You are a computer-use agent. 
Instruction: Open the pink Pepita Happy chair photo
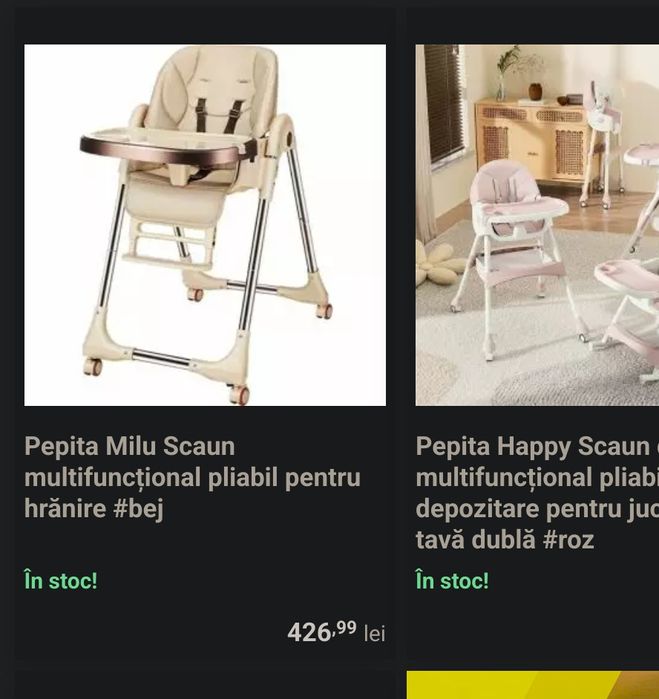pos(537,225)
